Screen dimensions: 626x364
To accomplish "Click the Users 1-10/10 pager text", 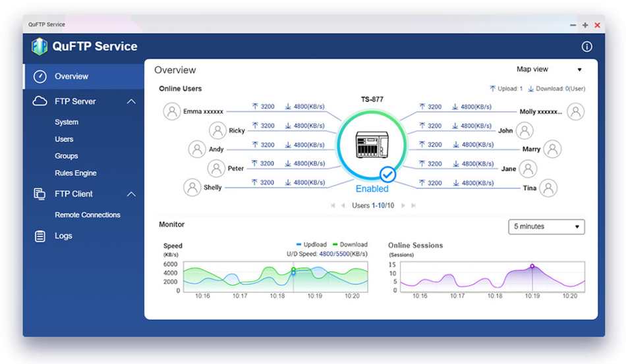I will click(x=373, y=205).
